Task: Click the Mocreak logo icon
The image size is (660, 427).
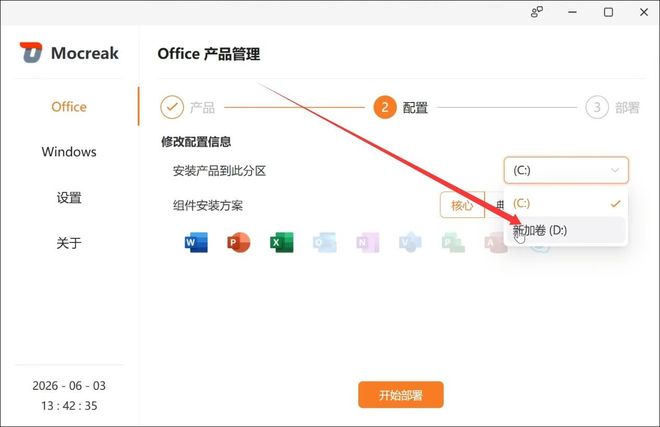Action: coord(31,53)
